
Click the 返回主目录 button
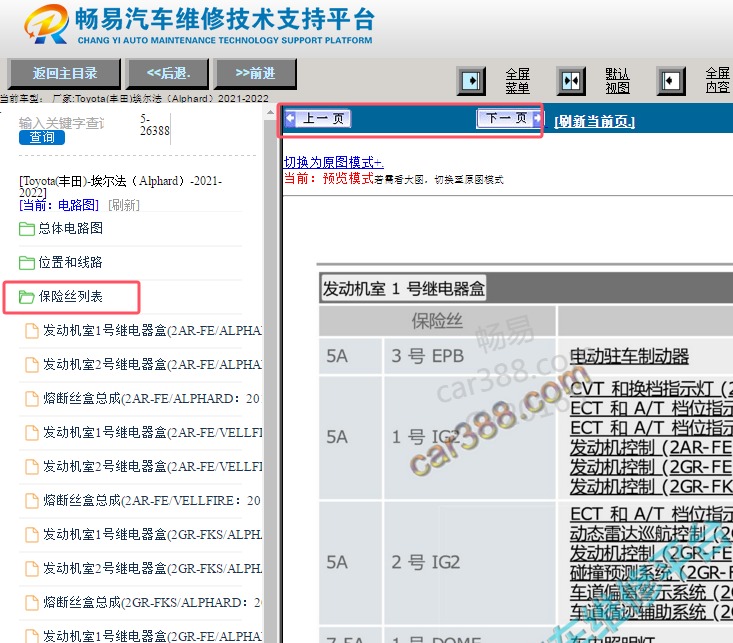coord(64,73)
